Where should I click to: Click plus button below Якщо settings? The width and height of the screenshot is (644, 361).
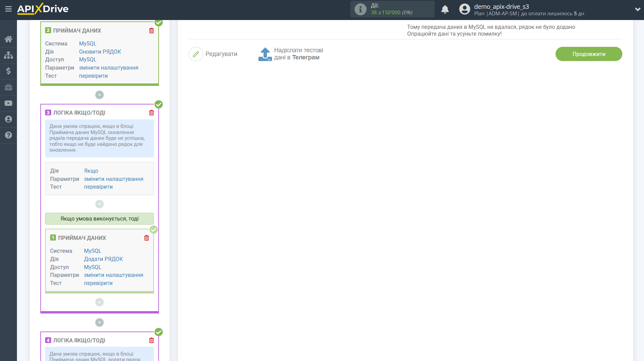[x=99, y=204]
